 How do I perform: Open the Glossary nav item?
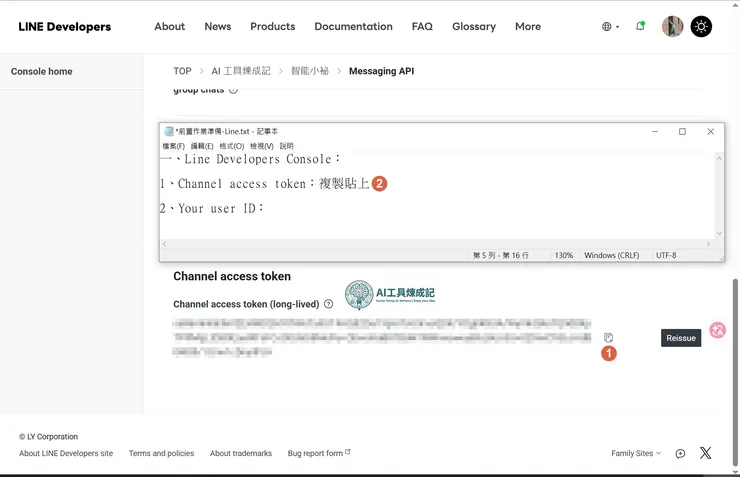pos(474,26)
